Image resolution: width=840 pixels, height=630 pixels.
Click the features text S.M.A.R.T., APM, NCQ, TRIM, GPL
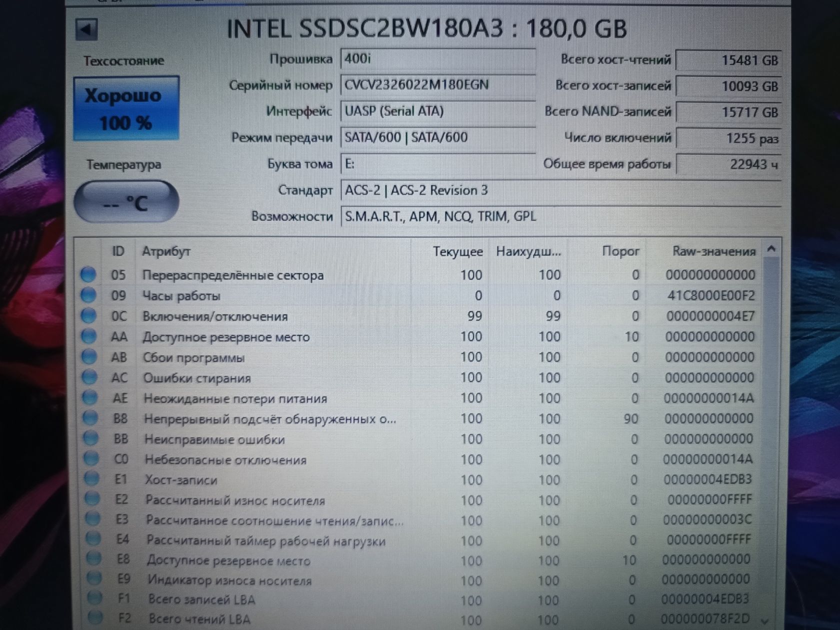(440, 216)
